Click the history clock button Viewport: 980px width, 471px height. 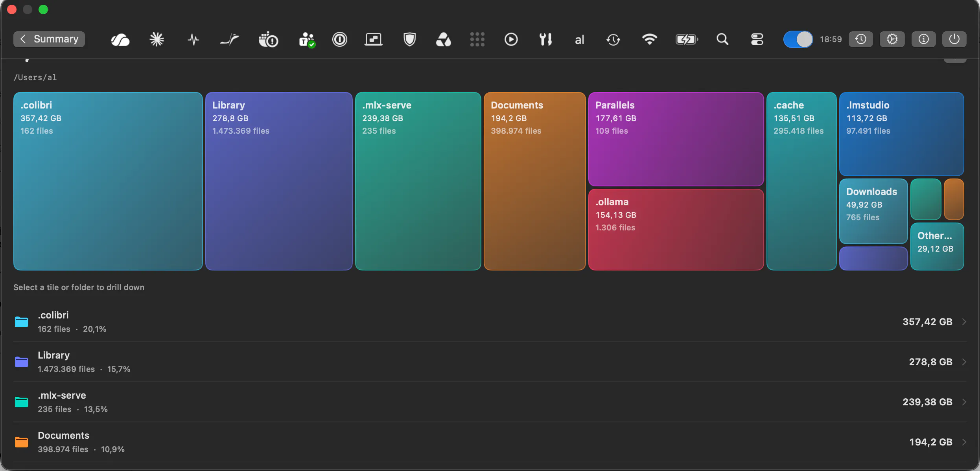click(860, 39)
